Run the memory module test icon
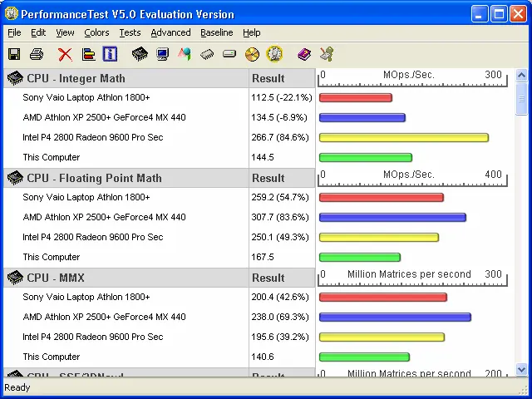Image resolution: width=532 pixels, height=399 pixels. [x=207, y=54]
